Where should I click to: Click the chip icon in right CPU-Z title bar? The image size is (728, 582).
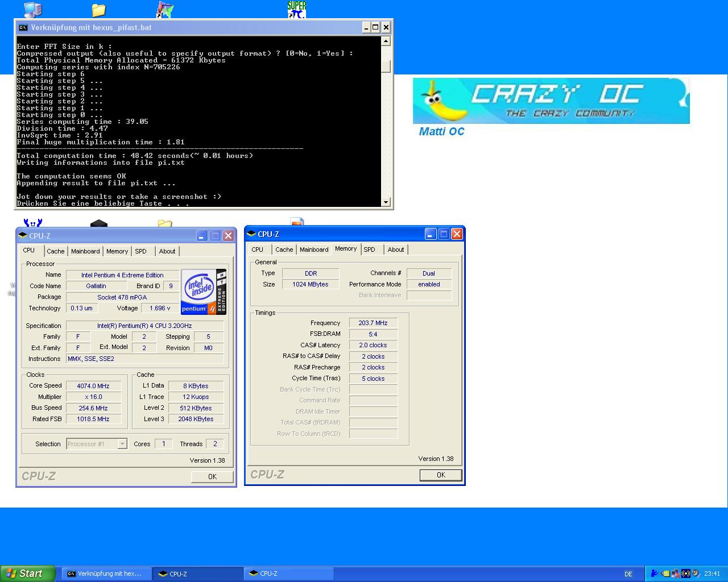click(251, 234)
